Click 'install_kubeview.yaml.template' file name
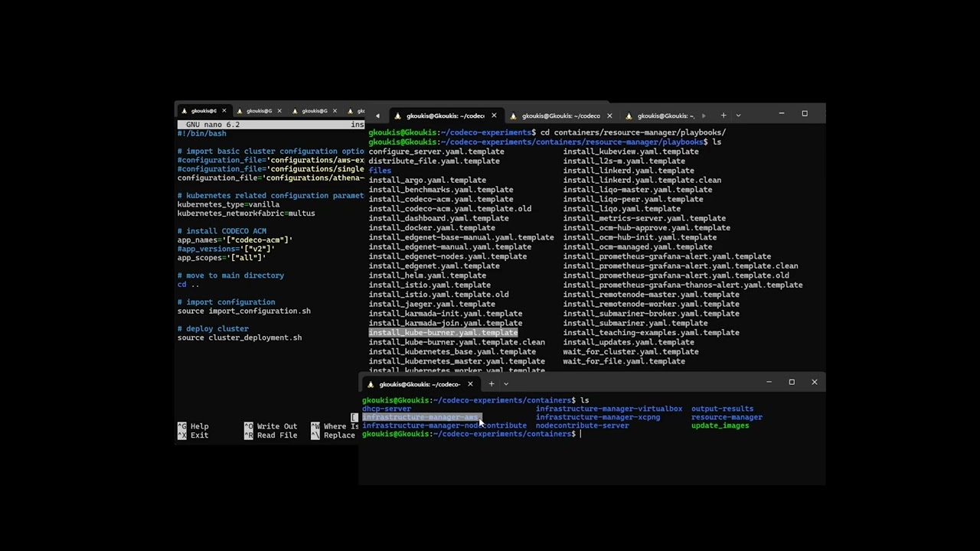 (631, 152)
